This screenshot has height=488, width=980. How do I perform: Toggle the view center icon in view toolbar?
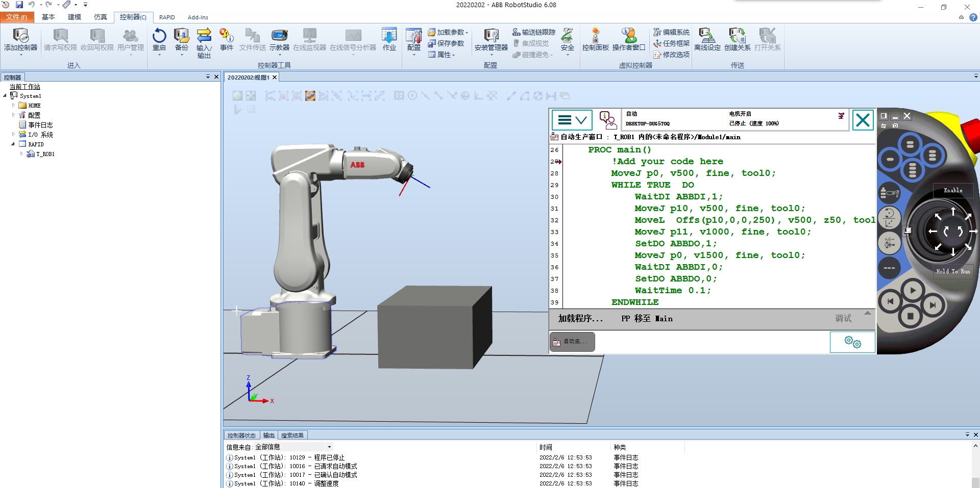coord(251,96)
